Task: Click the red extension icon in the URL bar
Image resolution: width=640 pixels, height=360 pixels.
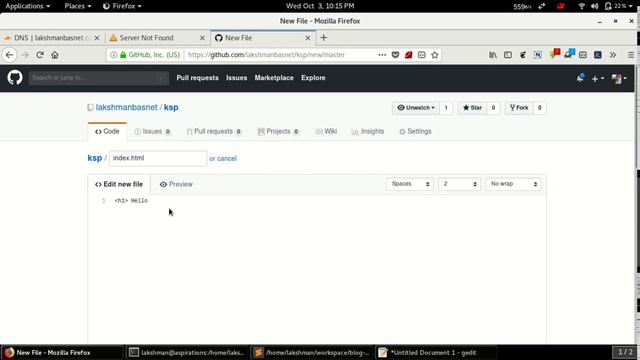Action: point(409,55)
